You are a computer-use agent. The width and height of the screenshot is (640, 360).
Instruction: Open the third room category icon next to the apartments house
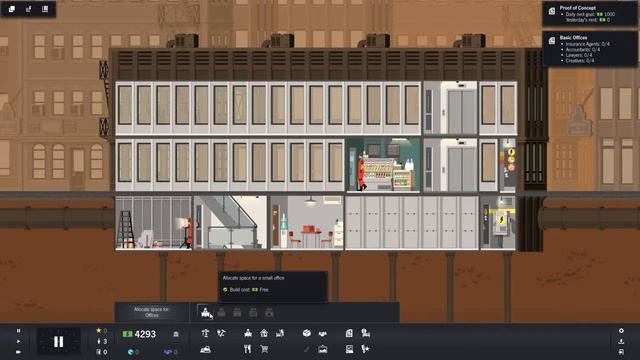(280, 333)
